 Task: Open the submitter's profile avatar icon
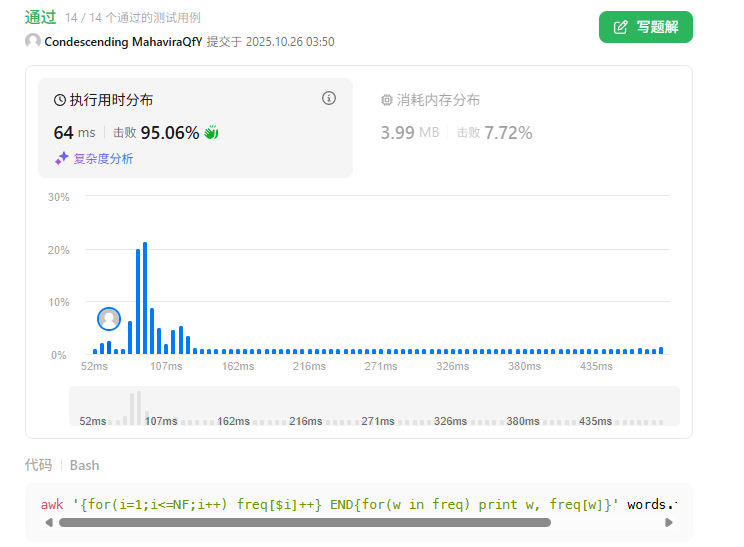33,42
